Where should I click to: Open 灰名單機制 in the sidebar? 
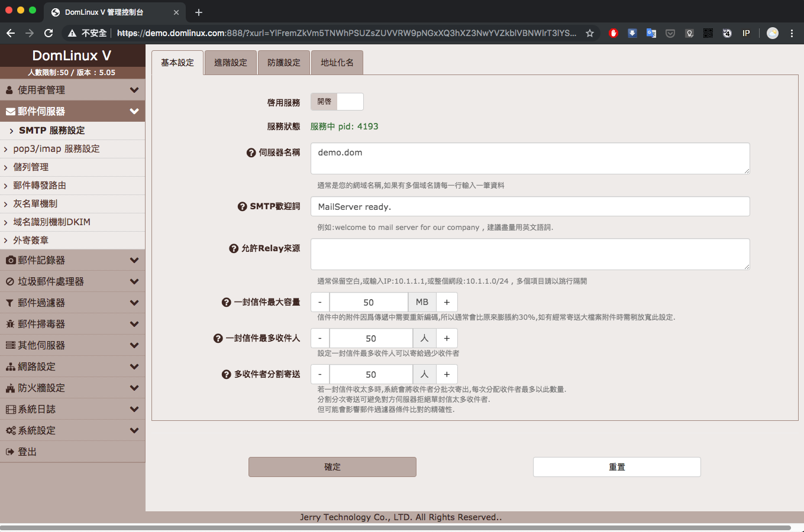72,204
